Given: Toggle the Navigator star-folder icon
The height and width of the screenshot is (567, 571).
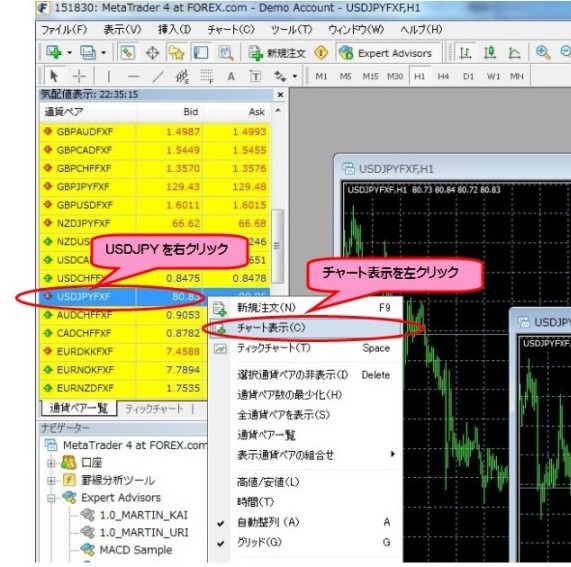Looking at the screenshot, I should [x=176, y=53].
